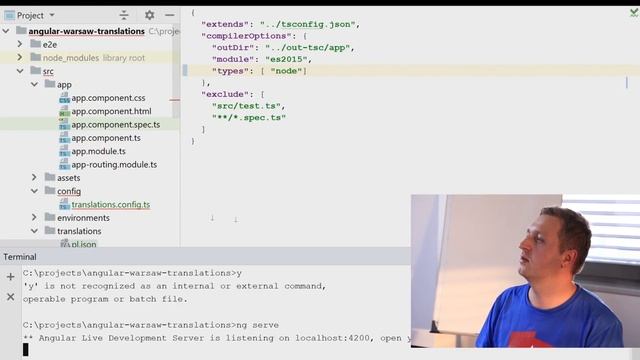
Task: Click the "outDir" line in the editor
Action: pyautogui.click(x=283, y=48)
